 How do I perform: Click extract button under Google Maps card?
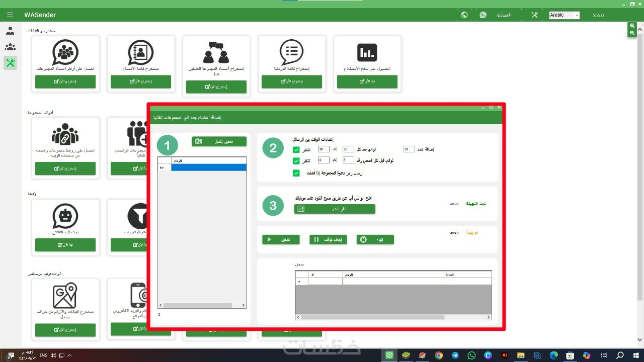[x=65, y=330]
